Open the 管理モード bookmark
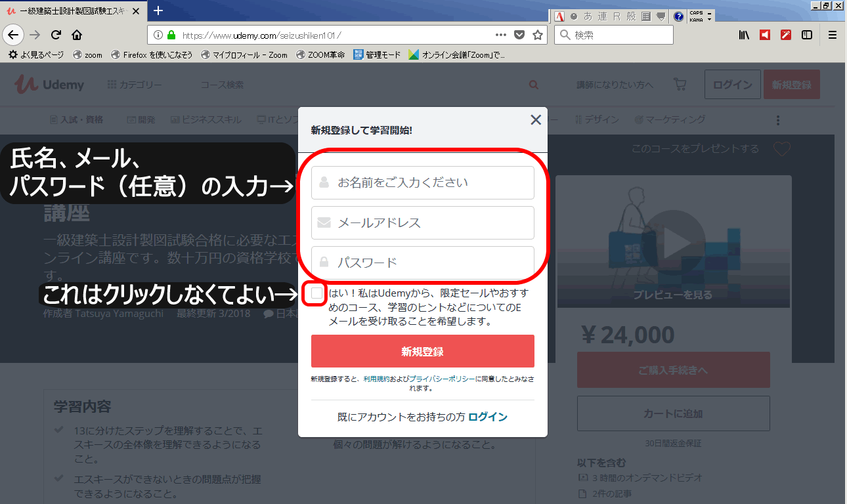Viewport: 847px width, 504px height. tap(377, 55)
